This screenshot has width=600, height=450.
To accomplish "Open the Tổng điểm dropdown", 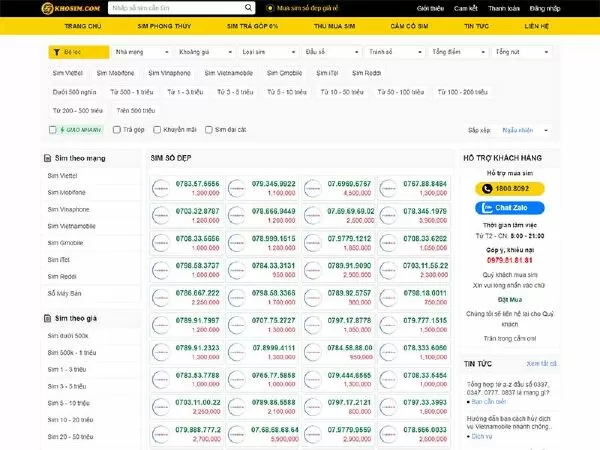I will (x=458, y=52).
